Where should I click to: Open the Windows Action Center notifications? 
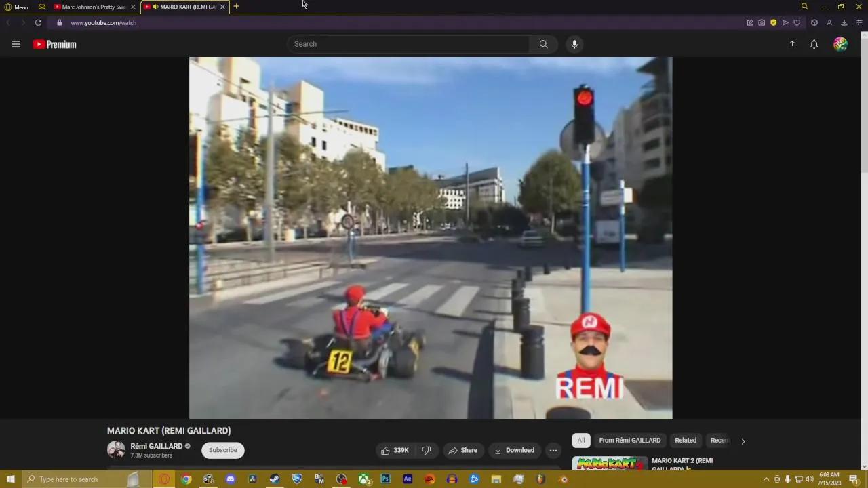[854, 479]
